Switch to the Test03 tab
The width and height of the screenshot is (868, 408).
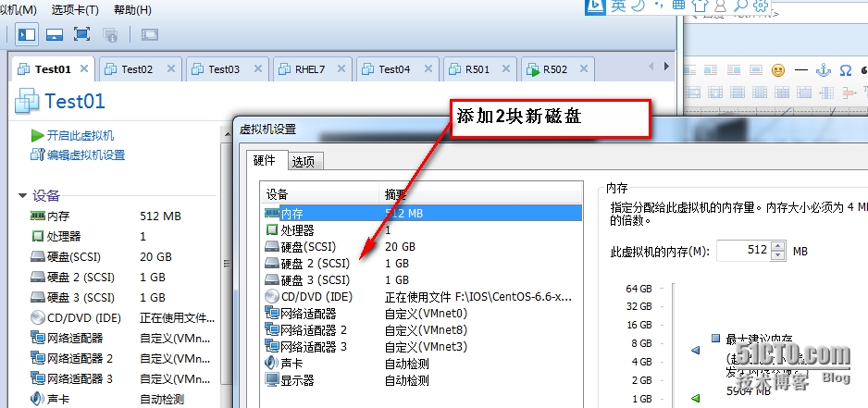(227, 69)
